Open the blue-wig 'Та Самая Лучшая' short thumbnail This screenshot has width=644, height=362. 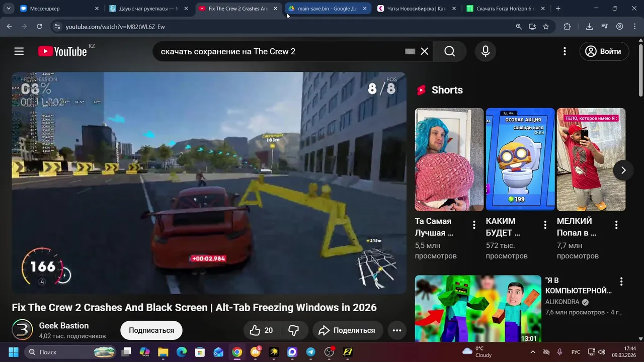[x=449, y=159]
